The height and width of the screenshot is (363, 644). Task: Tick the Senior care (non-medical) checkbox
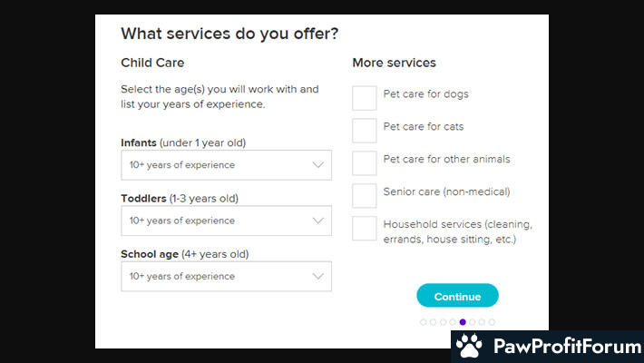point(364,195)
